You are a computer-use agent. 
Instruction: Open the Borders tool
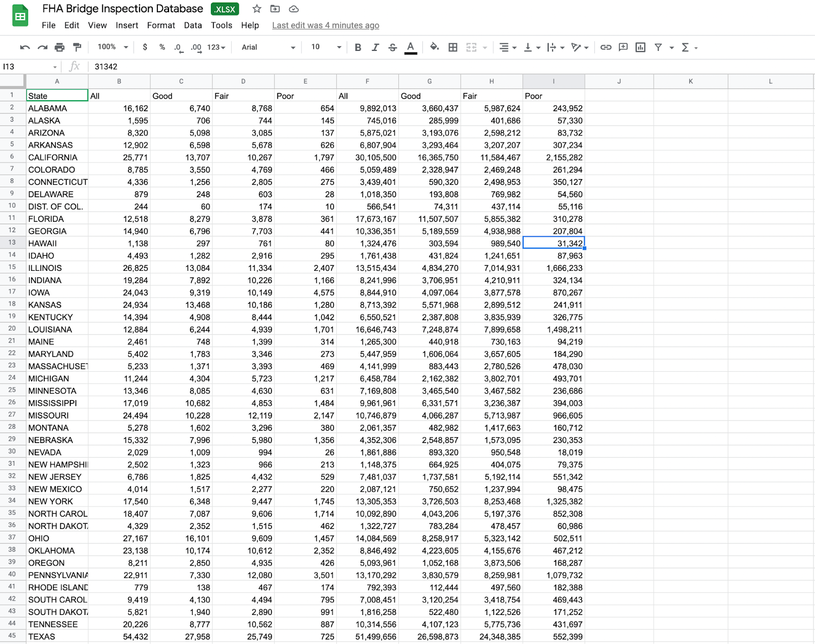[453, 47]
